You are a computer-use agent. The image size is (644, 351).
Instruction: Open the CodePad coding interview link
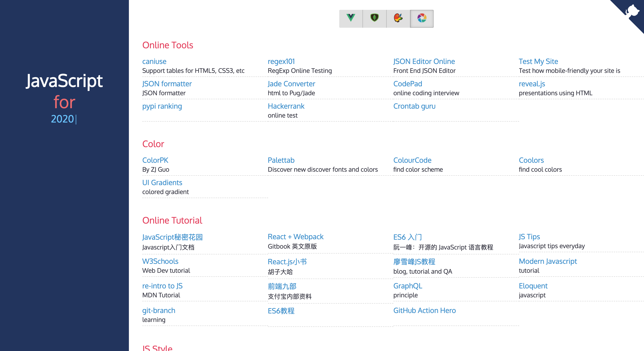(407, 84)
